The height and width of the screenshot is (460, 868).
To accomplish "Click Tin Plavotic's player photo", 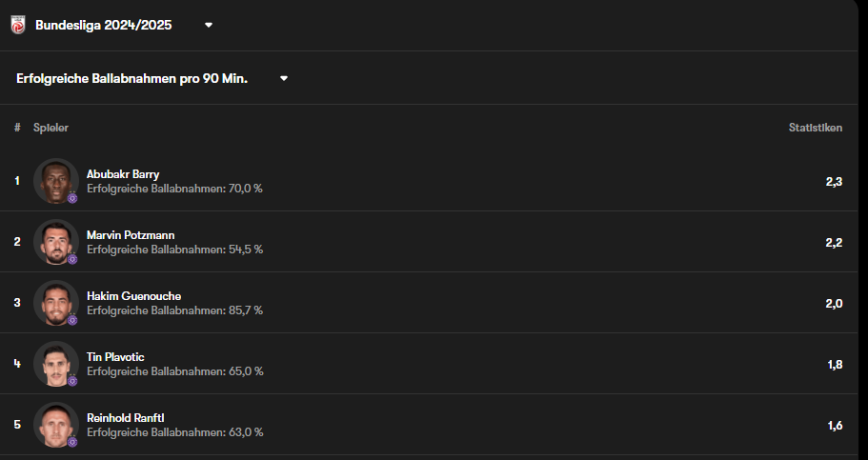I will pos(56,364).
